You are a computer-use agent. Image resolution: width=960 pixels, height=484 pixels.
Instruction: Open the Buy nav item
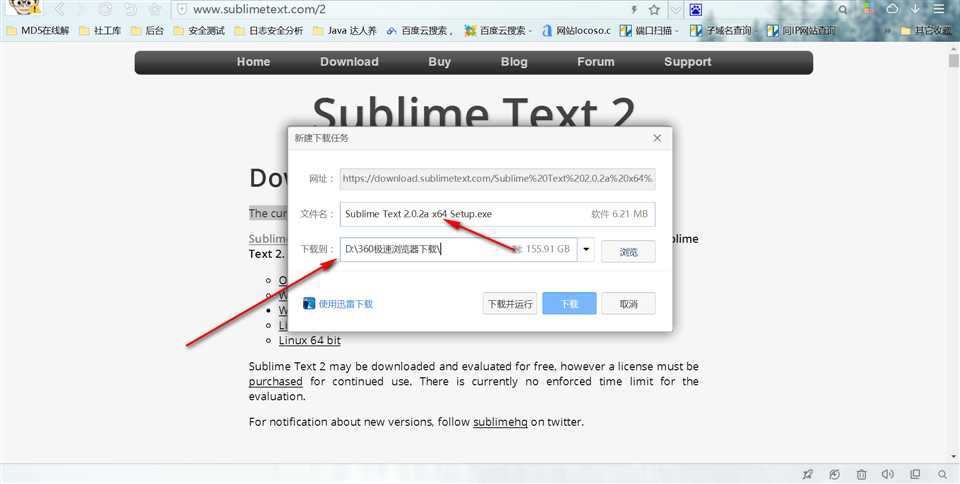[x=440, y=62]
